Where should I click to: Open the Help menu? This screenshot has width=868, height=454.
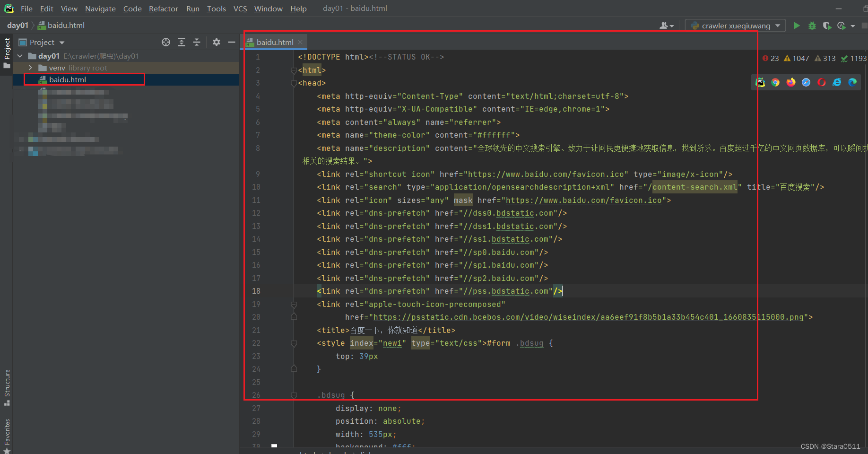[x=298, y=9]
